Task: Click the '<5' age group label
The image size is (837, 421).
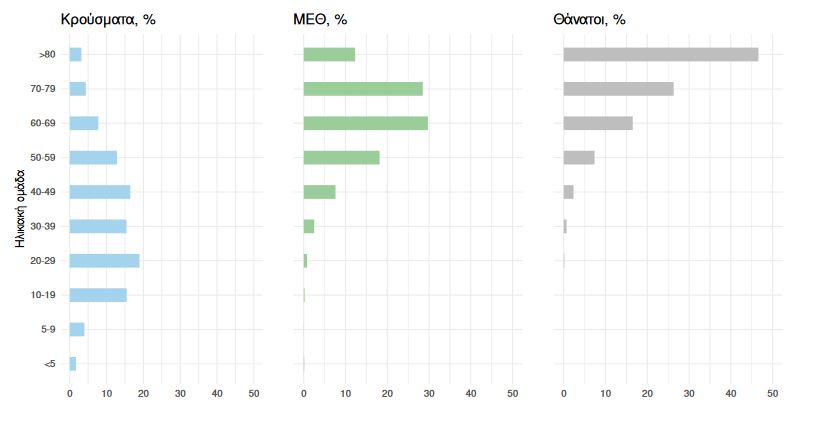Action: click(x=50, y=364)
